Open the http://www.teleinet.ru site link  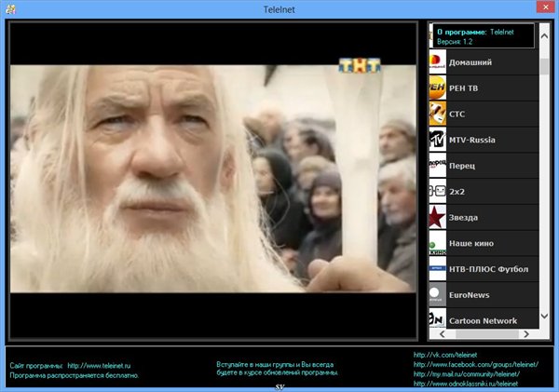pyautogui.click(x=99, y=366)
